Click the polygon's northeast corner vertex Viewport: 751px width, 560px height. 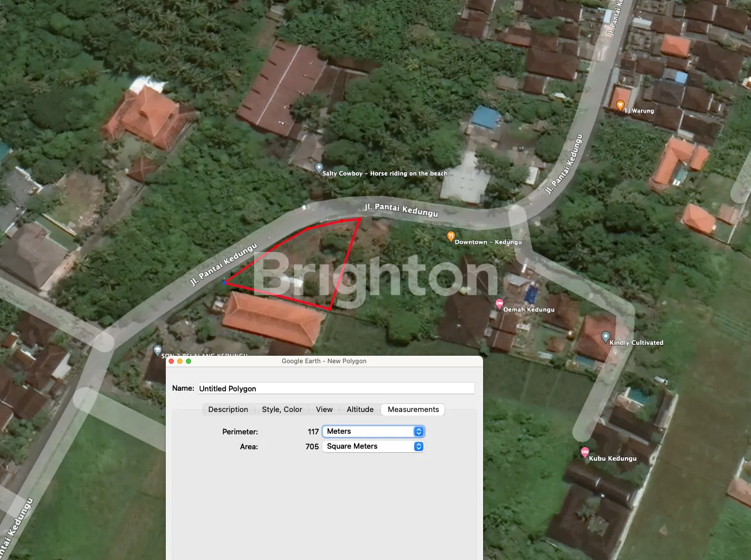tap(360, 219)
